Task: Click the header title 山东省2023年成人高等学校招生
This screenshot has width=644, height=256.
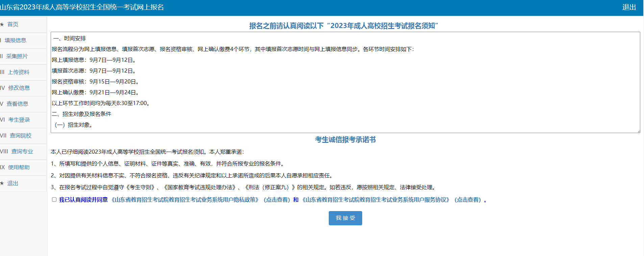Action: pos(82,7)
